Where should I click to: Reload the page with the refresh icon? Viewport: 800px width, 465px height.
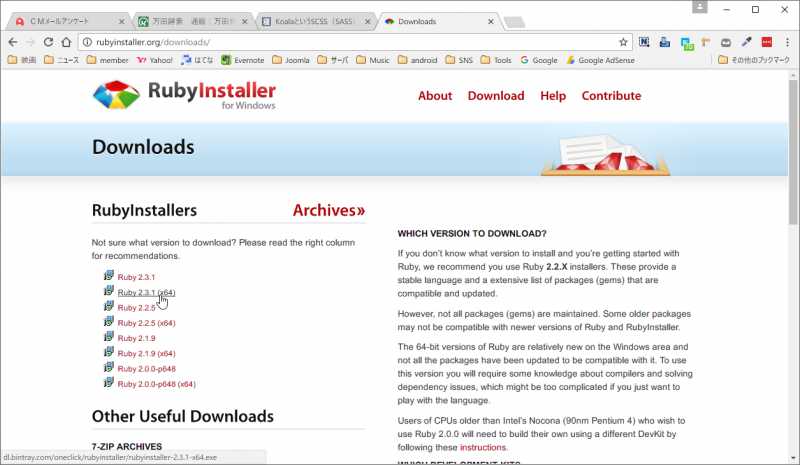[48, 42]
